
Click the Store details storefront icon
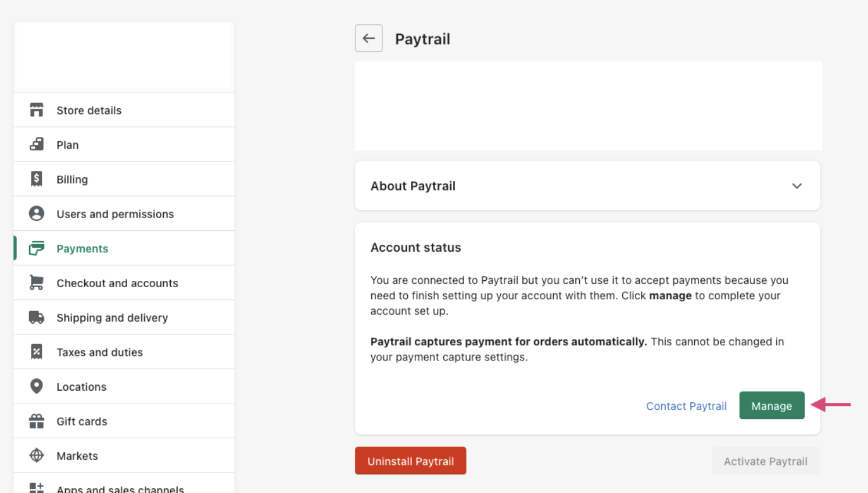tap(37, 110)
